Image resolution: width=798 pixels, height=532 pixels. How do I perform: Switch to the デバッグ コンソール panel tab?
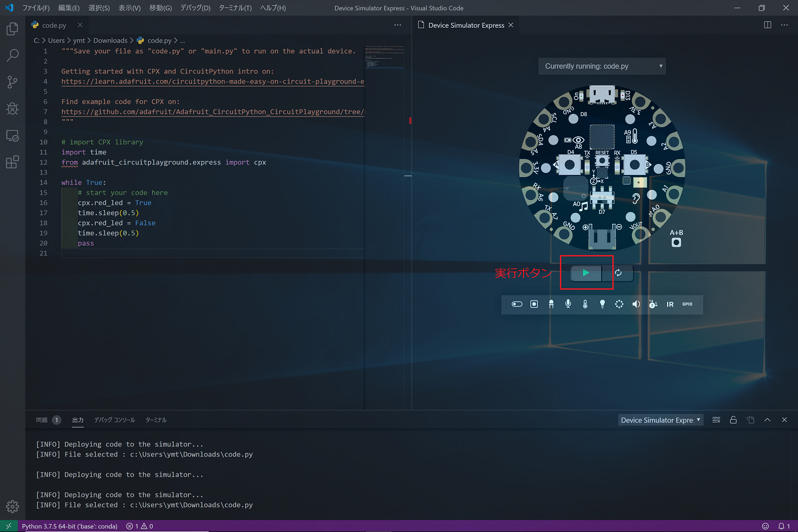114,420
